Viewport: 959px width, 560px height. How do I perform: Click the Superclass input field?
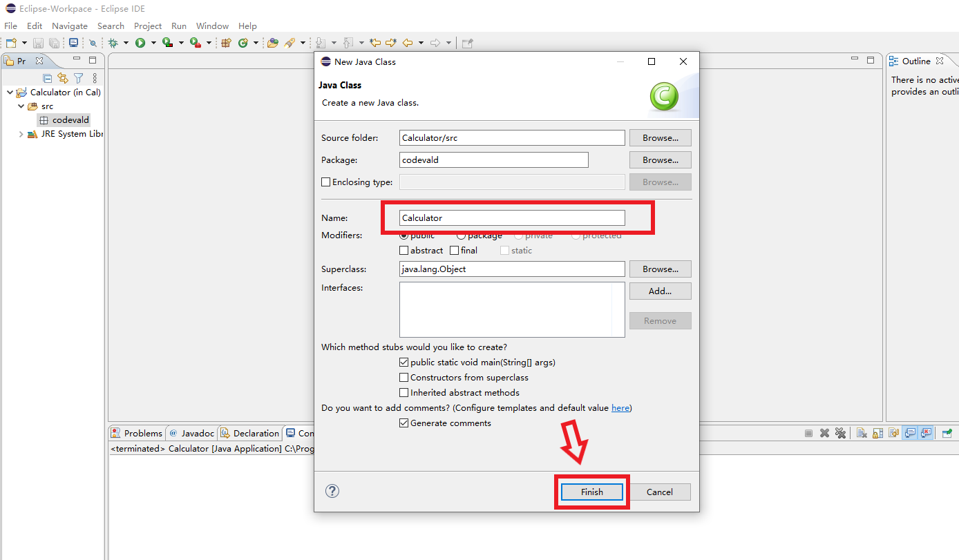tap(512, 269)
